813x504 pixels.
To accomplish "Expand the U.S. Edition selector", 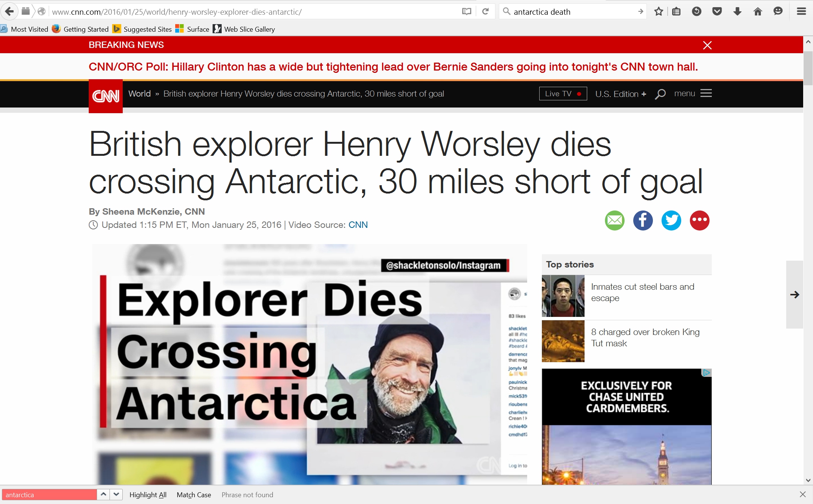I will (620, 94).
